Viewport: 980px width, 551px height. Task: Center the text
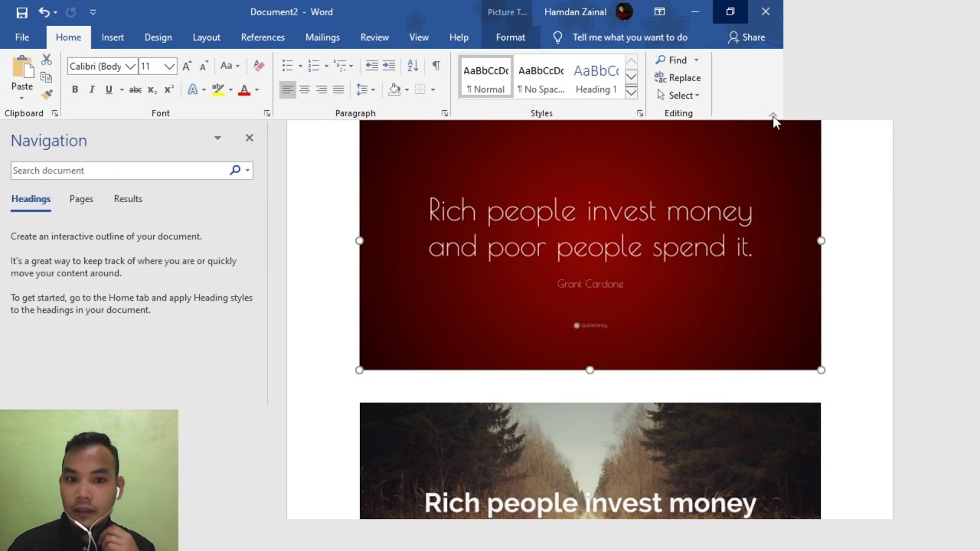coord(304,90)
